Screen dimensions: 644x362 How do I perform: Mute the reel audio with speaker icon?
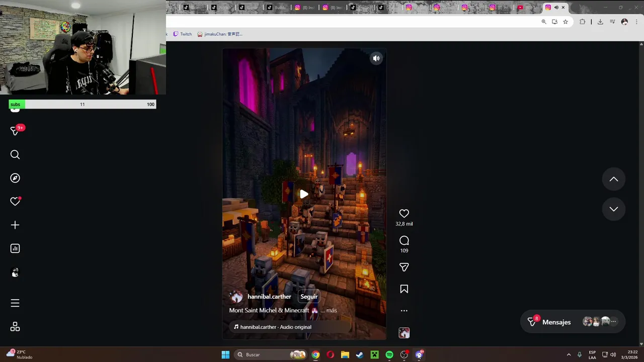[376, 58]
